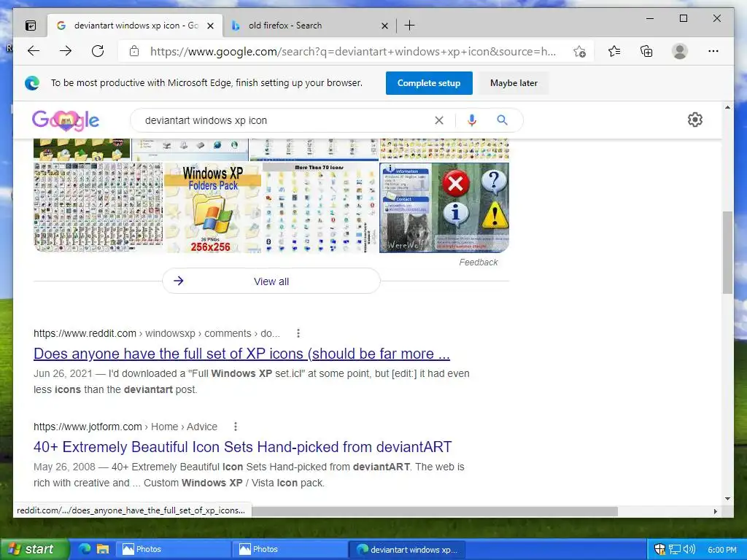This screenshot has width=747, height=560.
Task: Open the Edge Settings and more menu
Action: pos(713,51)
